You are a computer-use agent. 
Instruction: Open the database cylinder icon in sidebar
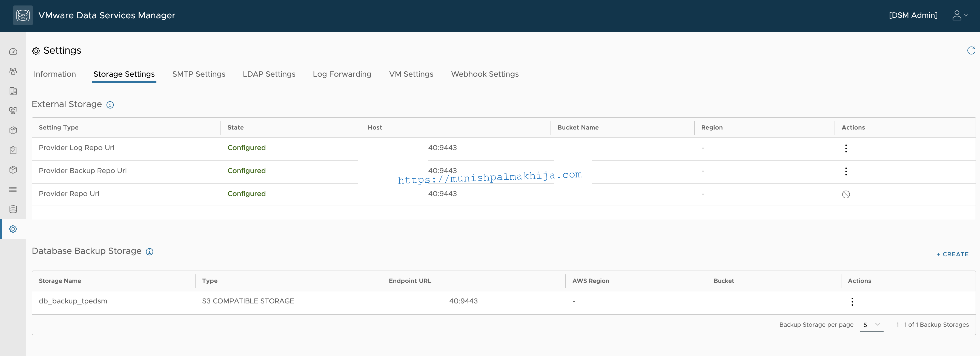pyautogui.click(x=13, y=209)
